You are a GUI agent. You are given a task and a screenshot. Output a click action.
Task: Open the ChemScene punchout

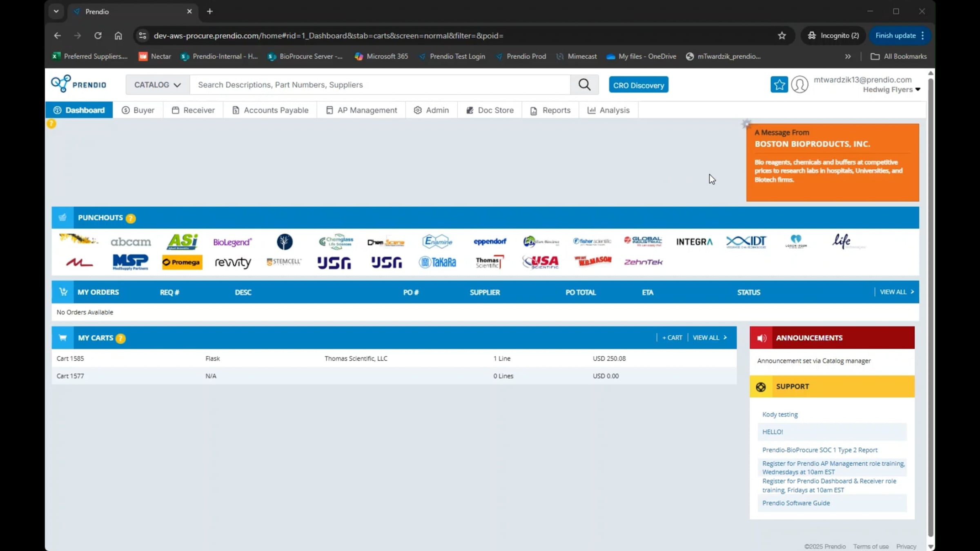[x=385, y=242]
